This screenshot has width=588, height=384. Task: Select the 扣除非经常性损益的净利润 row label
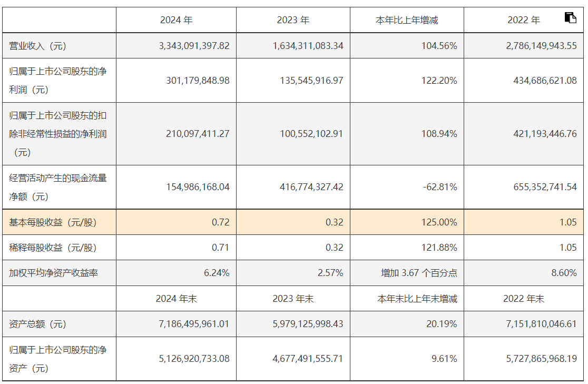(x=58, y=134)
